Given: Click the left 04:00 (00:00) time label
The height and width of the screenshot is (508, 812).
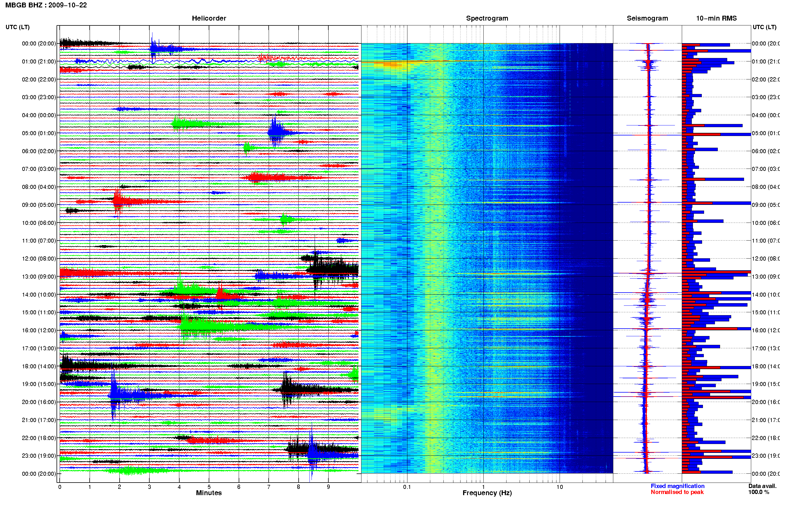Looking at the screenshot, I should pyautogui.click(x=39, y=115).
